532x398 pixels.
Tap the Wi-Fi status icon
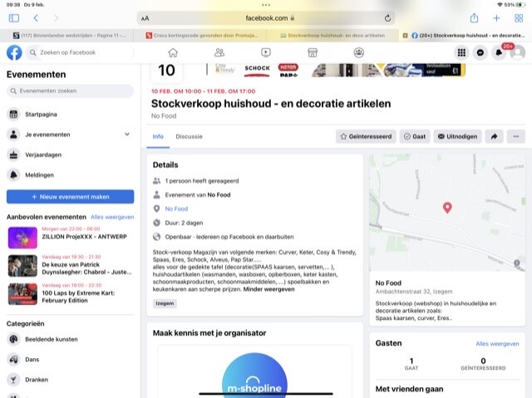click(x=500, y=5)
